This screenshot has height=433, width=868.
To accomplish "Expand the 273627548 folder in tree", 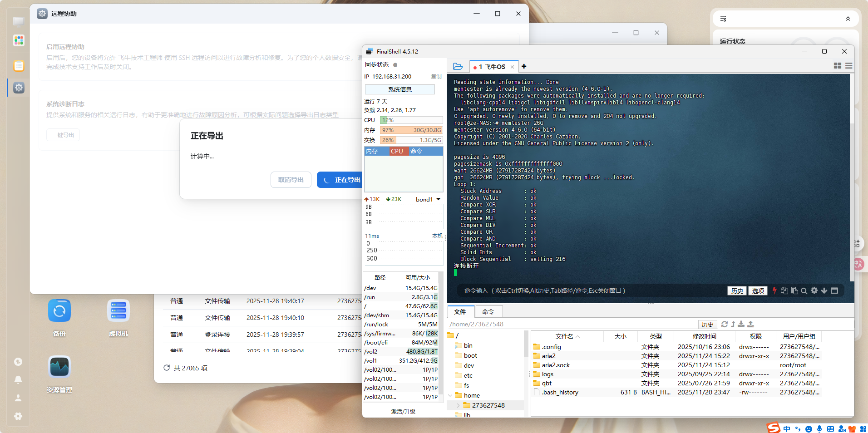I will (x=458, y=405).
